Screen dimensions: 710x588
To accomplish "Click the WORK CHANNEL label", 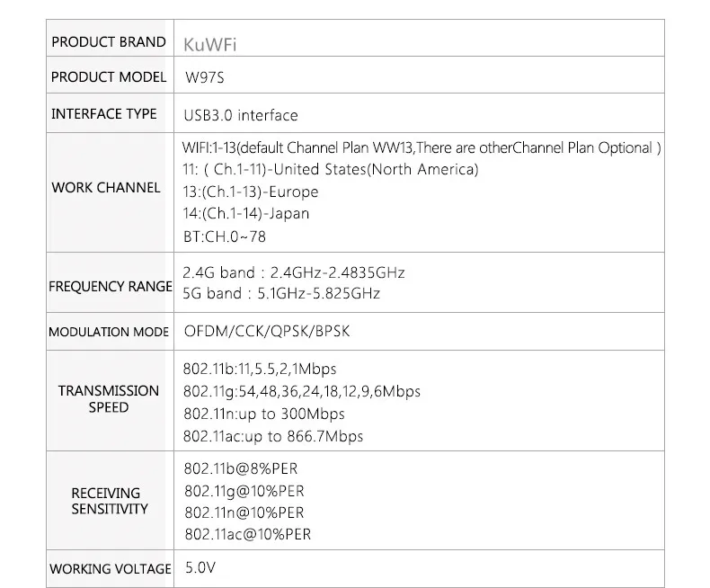I will pos(106,188).
